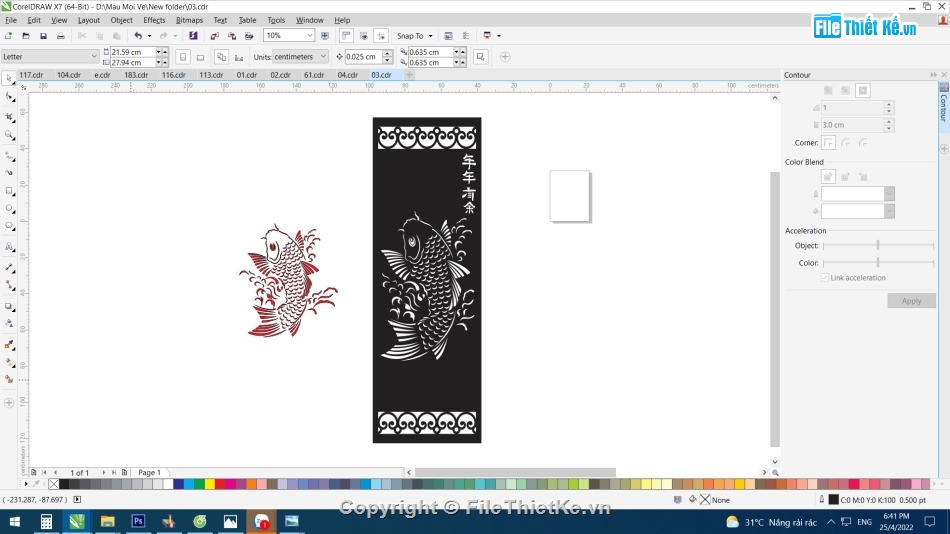Set page orientation to Landscape
This screenshot has height=534, width=950.
coord(201,57)
